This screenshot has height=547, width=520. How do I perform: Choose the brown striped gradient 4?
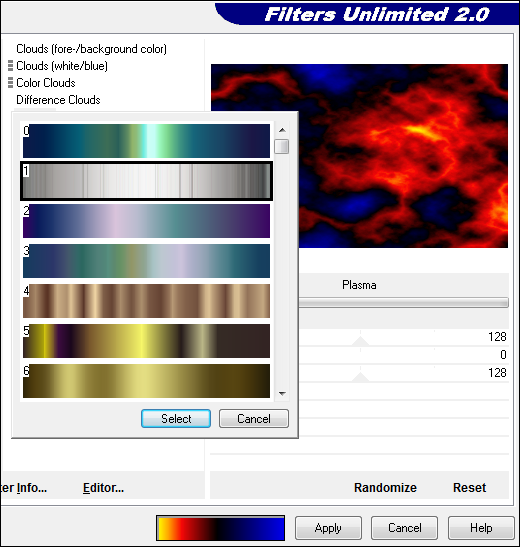pos(146,301)
